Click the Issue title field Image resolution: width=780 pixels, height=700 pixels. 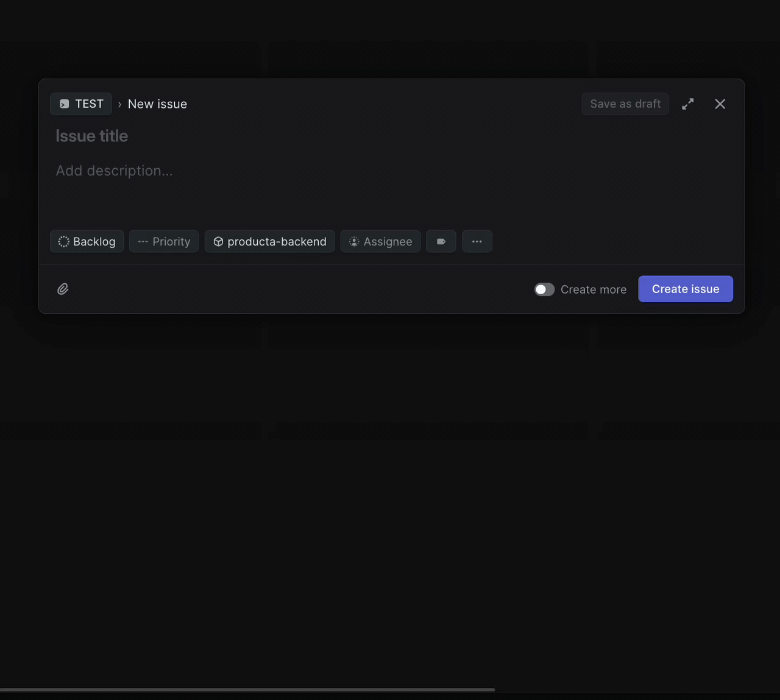point(244,136)
